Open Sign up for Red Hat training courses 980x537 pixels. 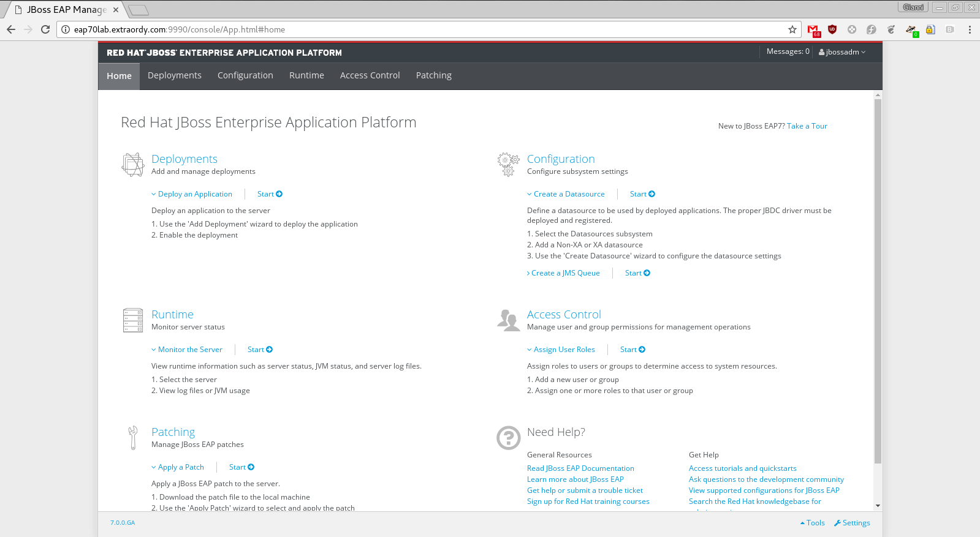pos(588,501)
